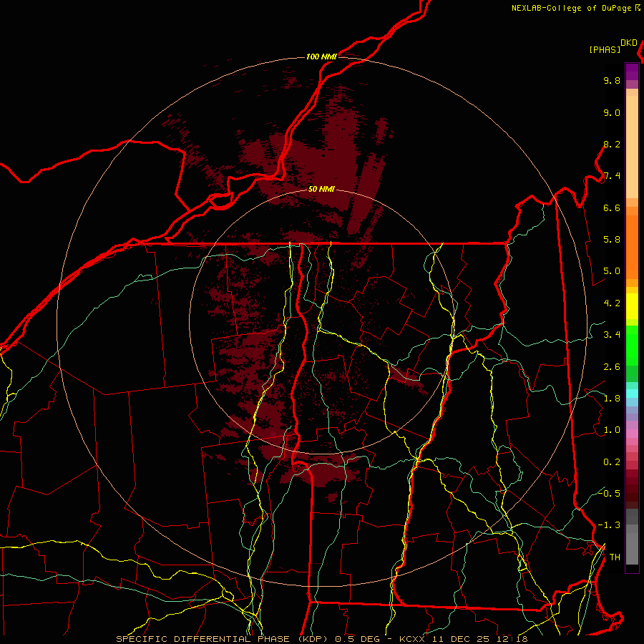Click the 100 NMI range ring label
This screenshot has width=644, height=644.
click(x=321, y=57)
